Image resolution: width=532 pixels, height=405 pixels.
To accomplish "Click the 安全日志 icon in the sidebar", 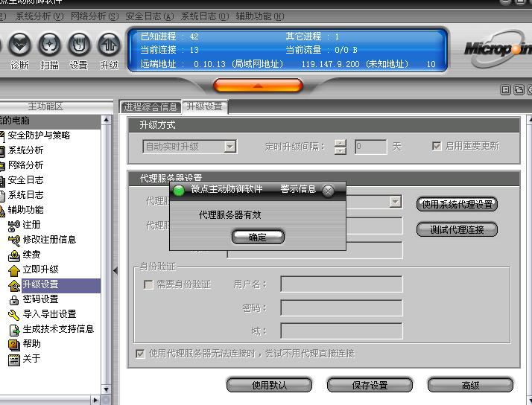I will tap(1, 181).
